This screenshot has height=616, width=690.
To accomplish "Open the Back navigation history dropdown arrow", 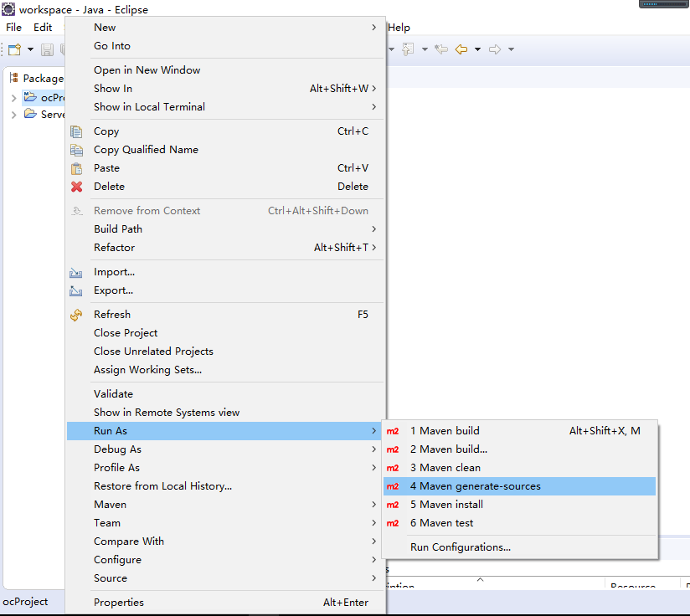I will [477, 49].
